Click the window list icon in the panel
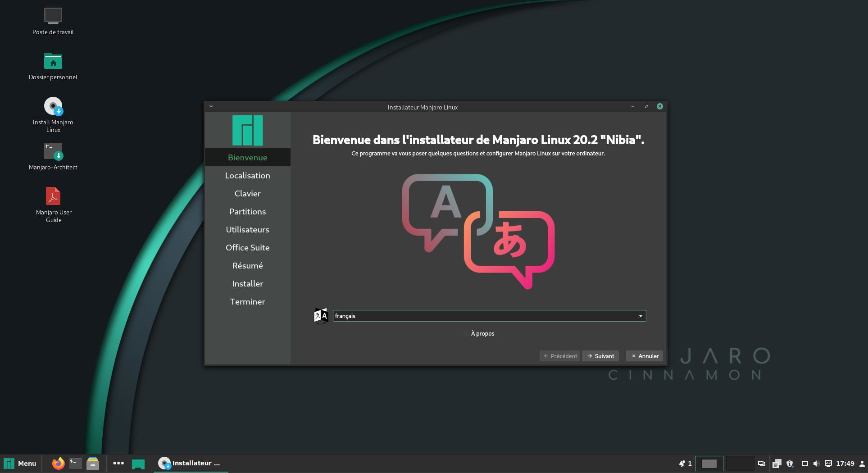Image resolution: width=868 pixels, height=473 pixels. 762,464
